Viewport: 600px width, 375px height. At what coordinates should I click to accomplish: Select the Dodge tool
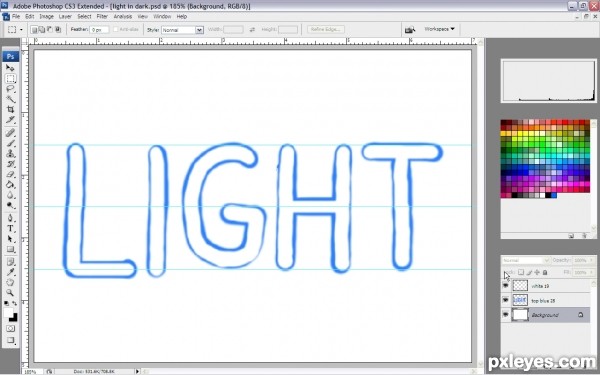point(10,205)
